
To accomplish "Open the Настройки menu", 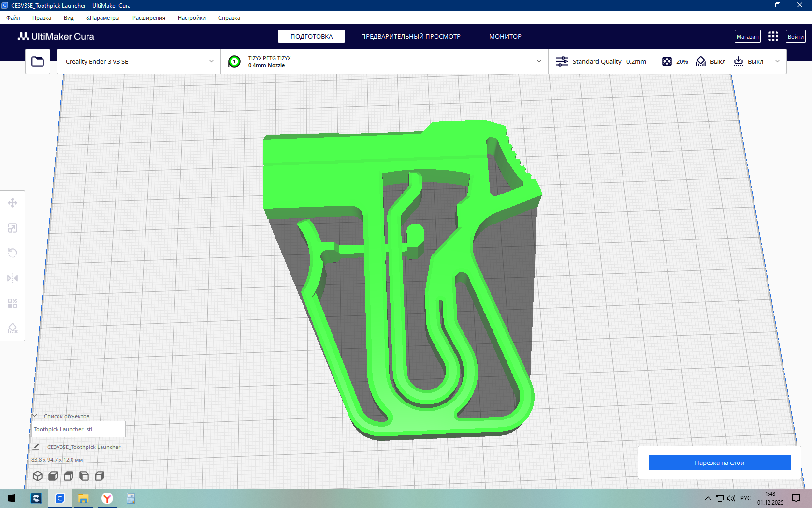I will coord(192,18).
